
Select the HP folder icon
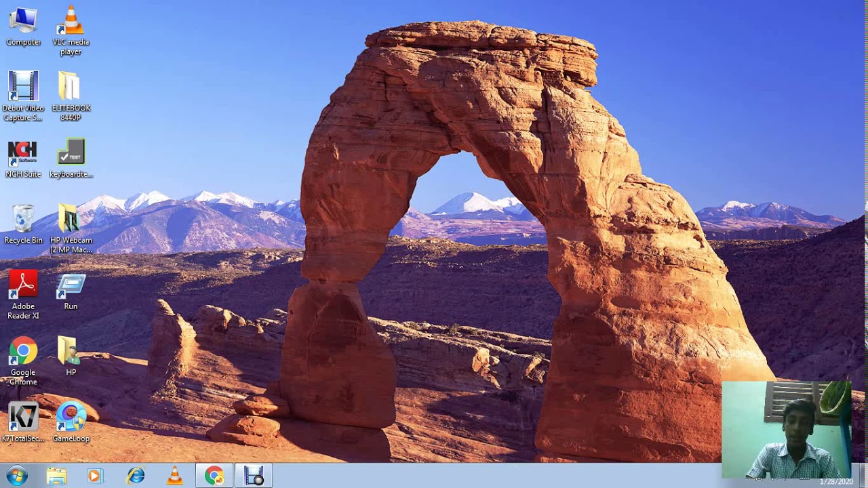point(71,357)
